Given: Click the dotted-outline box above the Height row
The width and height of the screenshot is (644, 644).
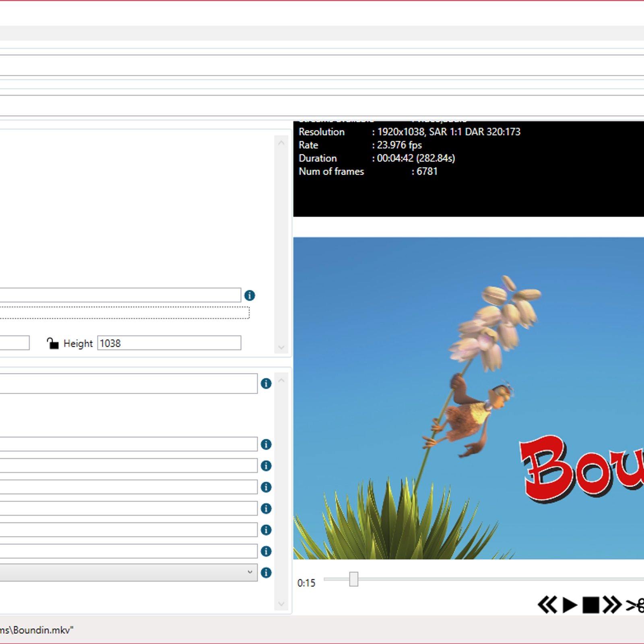Looking at the screenshot, I should click(124, 313).
